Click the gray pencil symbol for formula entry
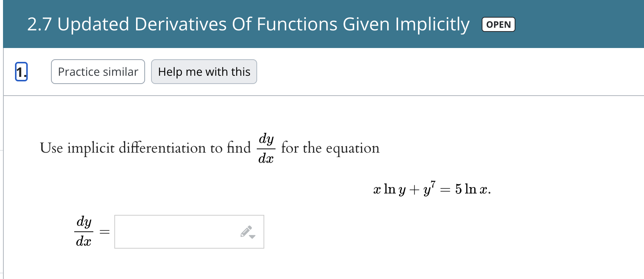Image resolution: width=644 pixels, height=279 pixels. click(x=246, y=231)
